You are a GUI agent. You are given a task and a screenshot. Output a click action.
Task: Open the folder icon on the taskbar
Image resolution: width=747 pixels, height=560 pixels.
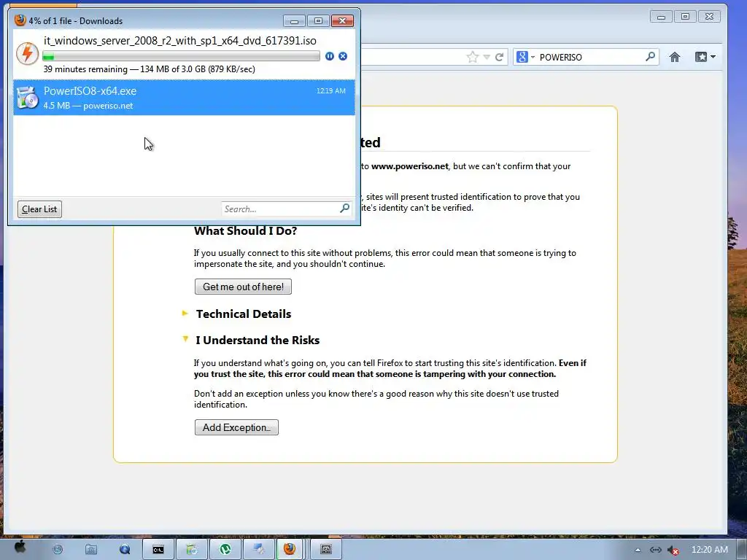[x=91, y=550]
